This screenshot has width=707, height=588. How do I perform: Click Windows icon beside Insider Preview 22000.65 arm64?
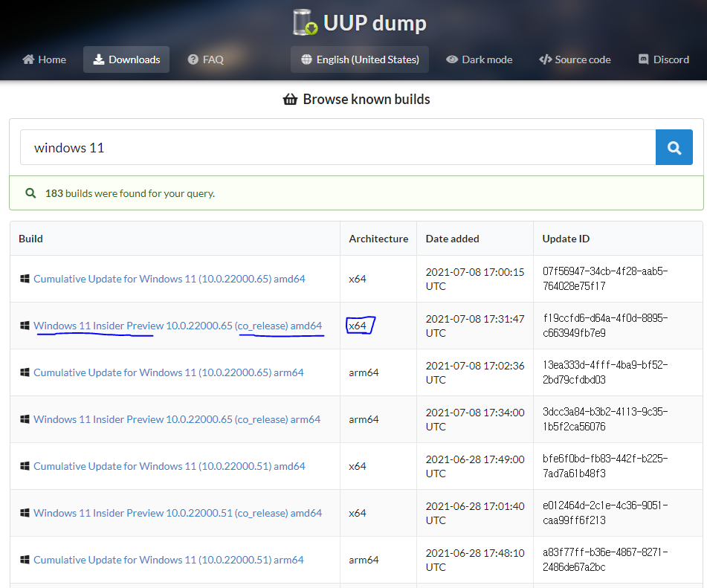(25, 419)
